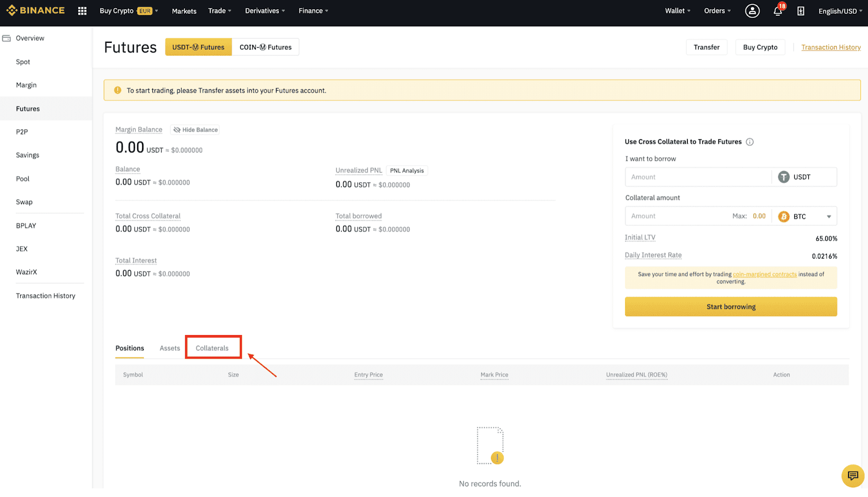Click the Total Interest label

[136, 261]
